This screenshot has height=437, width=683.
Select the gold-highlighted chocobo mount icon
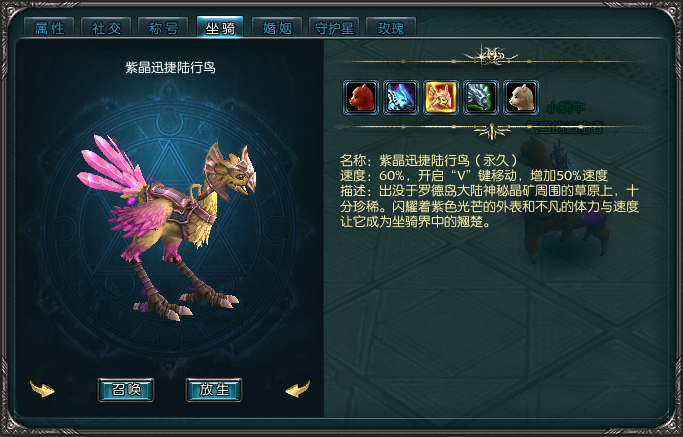pos(441,98)
